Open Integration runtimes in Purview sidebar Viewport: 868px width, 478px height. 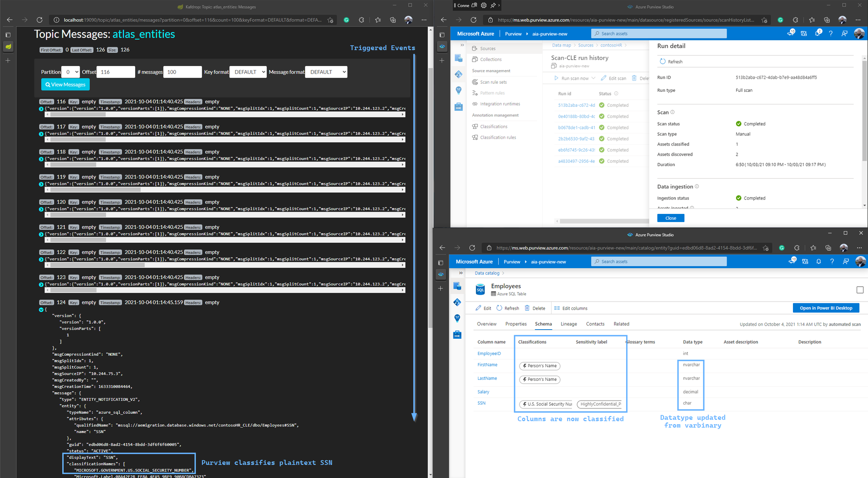[x=500, y=104]
